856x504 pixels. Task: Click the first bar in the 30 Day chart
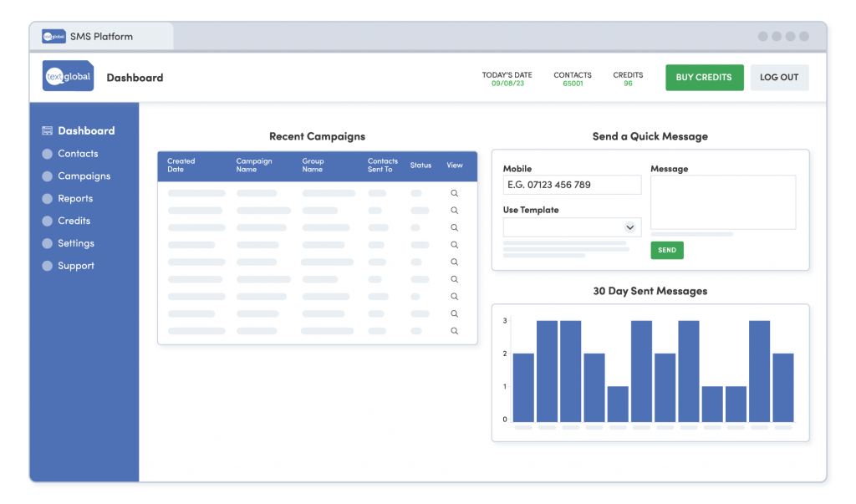[523, 388]
